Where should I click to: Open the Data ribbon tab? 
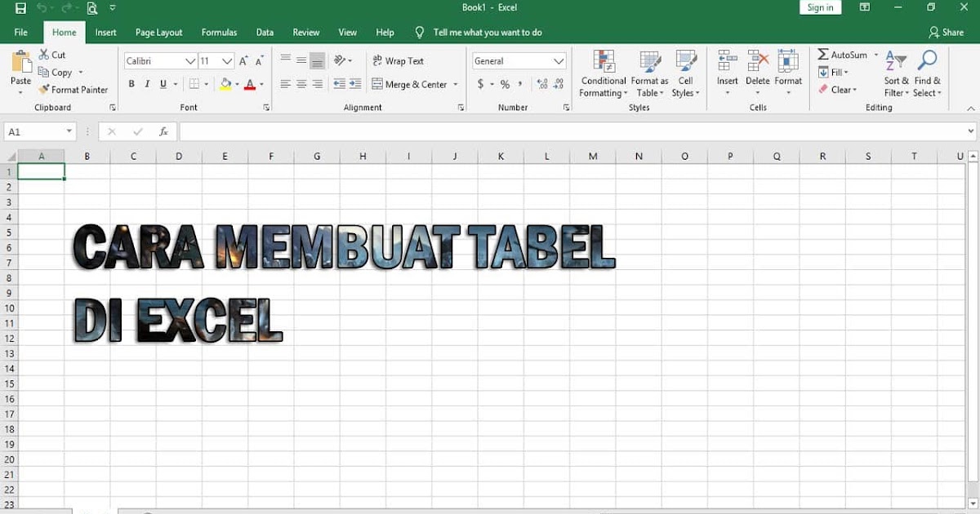(265, 32)
